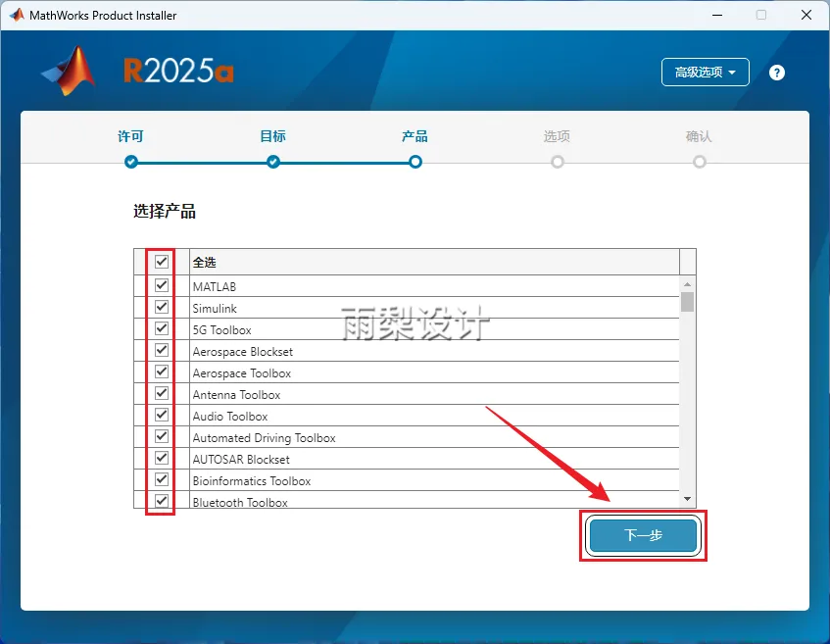Click the 选项 step circle

pos(558,162)
